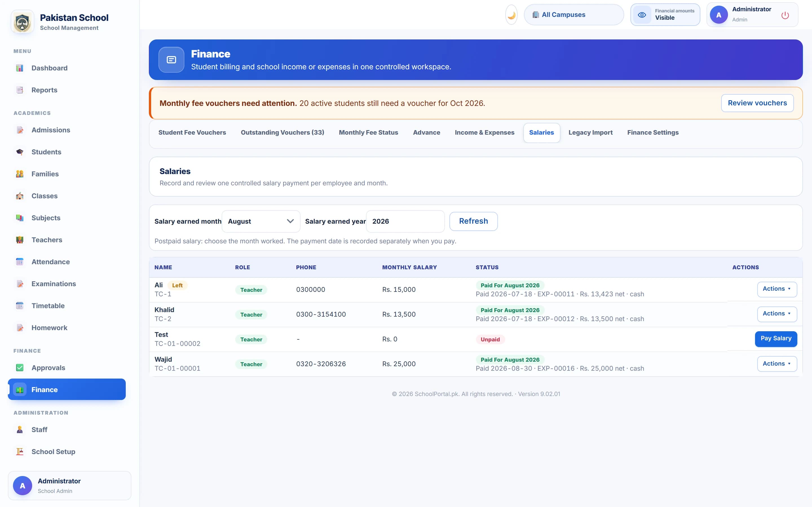Open the All Campuses selector
The width and height of the screenshot is (812, 507).
click(x=574, y=15)
